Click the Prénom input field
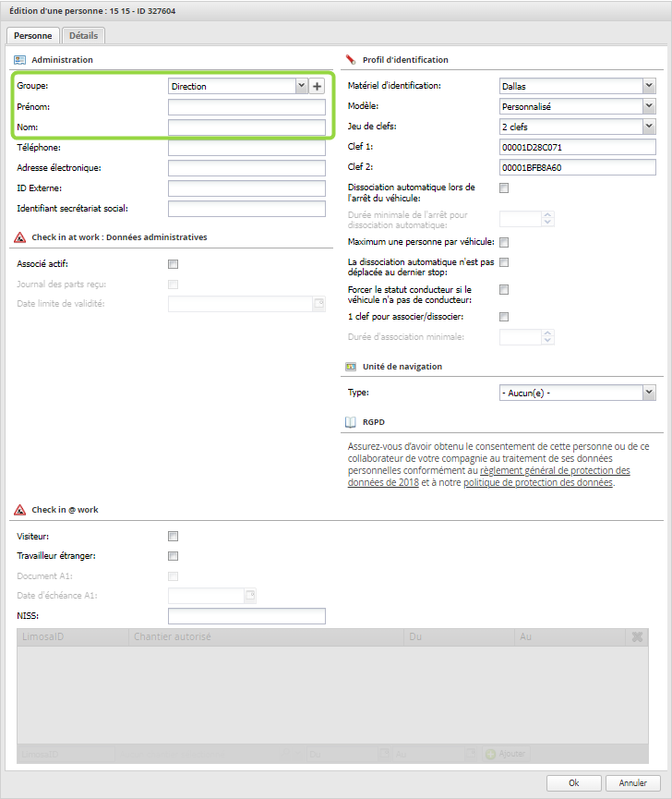The width and height of the screenshot is (672, 799). pyautogui.click(x=246, y=107)
